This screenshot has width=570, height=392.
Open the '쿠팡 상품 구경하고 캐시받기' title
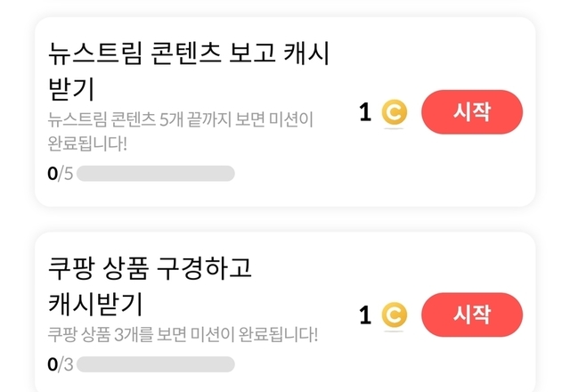point(151,266)
